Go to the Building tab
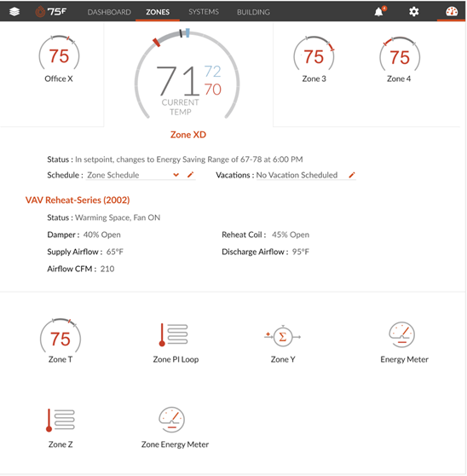This screenshot has width=467, height=476. (253, 12)
